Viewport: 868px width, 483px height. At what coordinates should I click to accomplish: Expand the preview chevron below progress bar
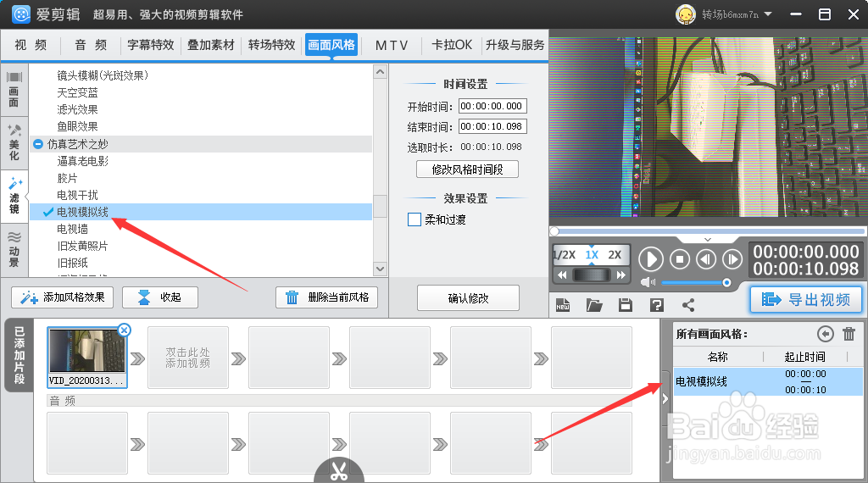(x=708, y=240)
